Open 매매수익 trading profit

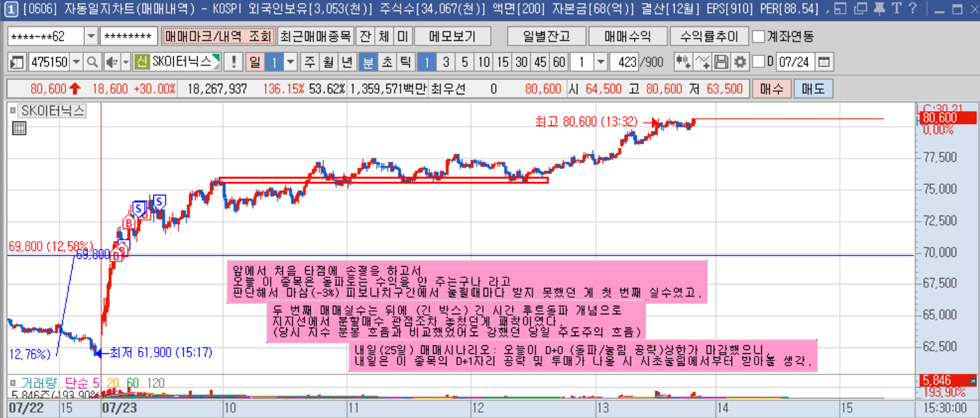pyautogui.click(x=626, y=36)
